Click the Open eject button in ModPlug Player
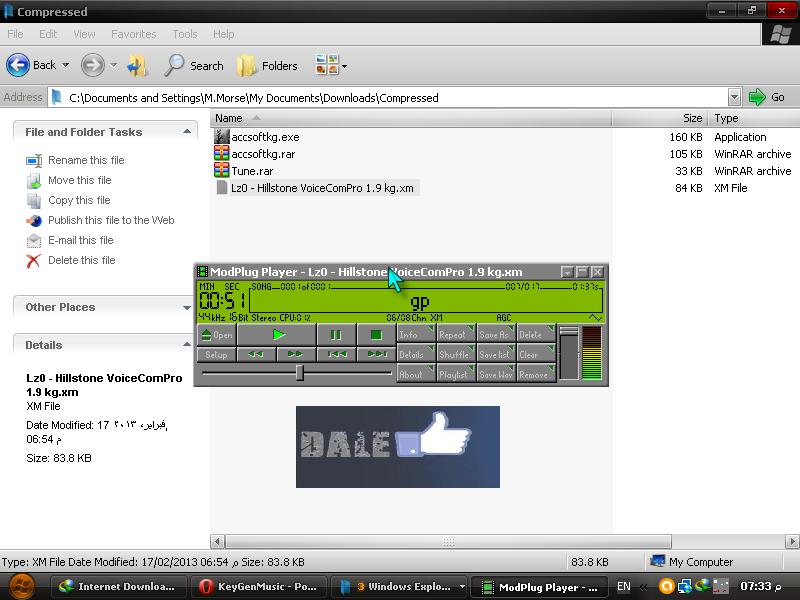The width and height of the screenshot is (800, 600). coord(216,335)
